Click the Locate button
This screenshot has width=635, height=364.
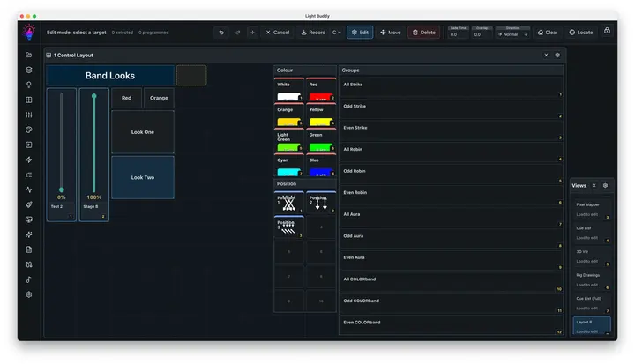point(580,33)
